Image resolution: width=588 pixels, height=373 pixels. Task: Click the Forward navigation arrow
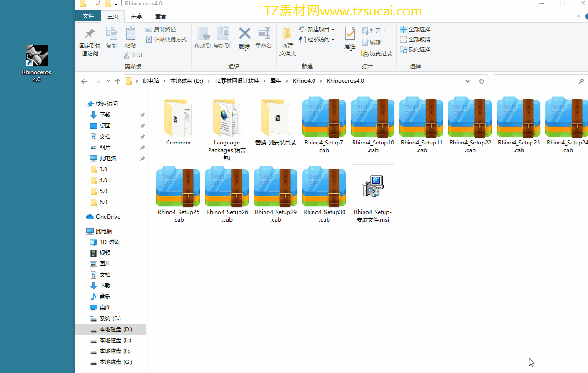[x=97, y=81]
